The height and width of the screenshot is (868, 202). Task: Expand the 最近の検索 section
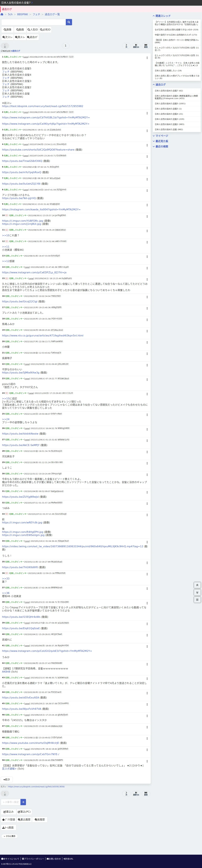coord(160,147)
